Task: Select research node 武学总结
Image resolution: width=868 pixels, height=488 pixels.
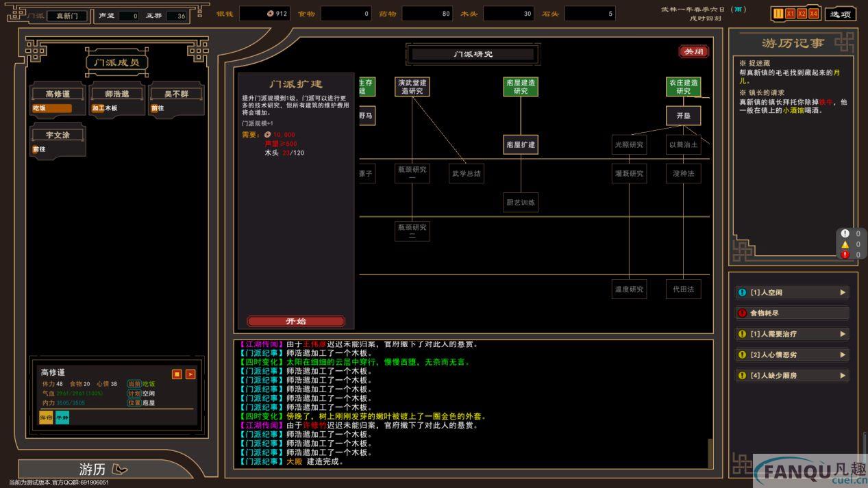Action: click(x=467, y=173)
